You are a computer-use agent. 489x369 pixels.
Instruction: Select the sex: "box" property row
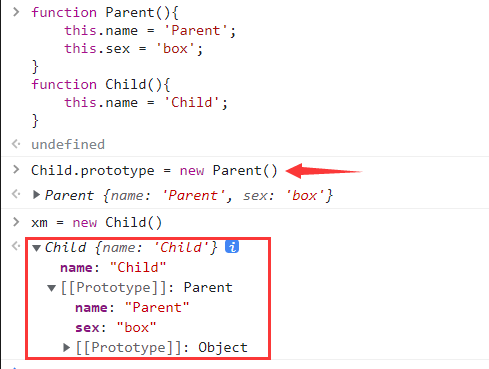115,327
